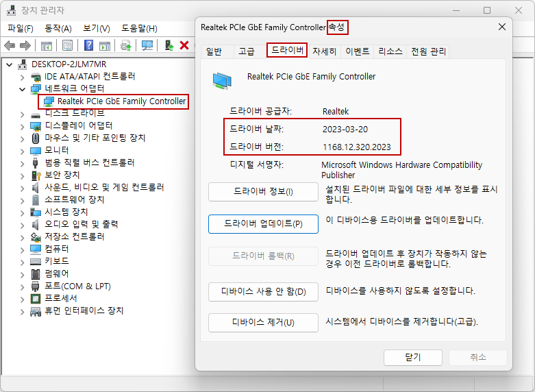Click the DESKTOP-2JLM7MR computer icon in tree

[x=23, y=64]
